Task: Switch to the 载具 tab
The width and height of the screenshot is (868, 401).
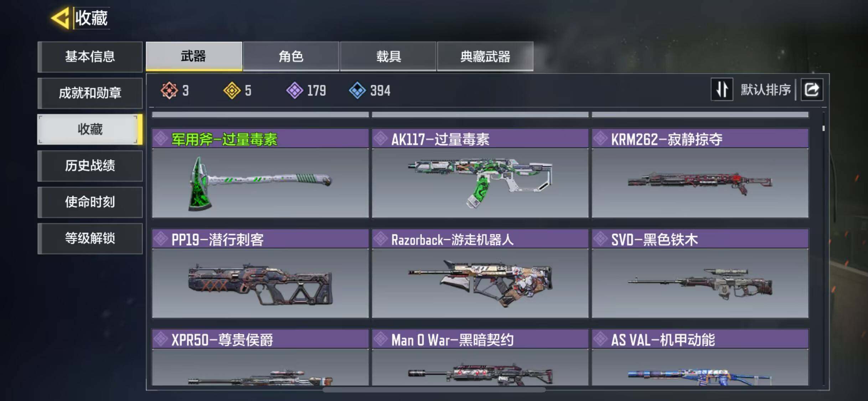Action: tap(388, 56)
